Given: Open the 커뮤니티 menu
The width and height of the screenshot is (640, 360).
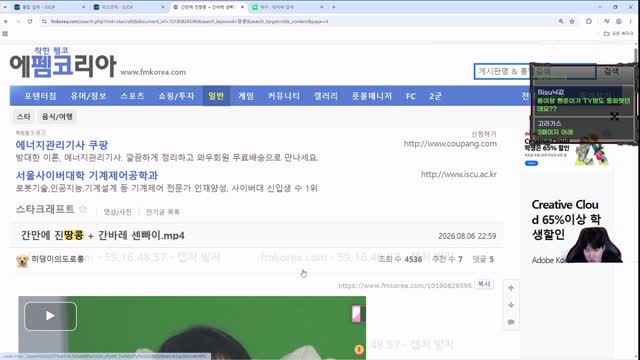Looking at the screenshot, I should tap(284, 96).
